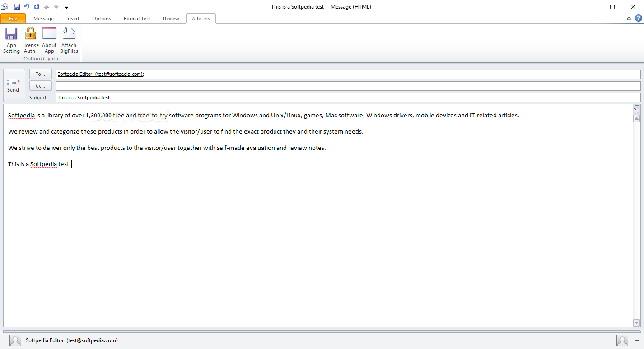Redo the last action
Viewport: 644px width, 349px height.
coord(37,7)
